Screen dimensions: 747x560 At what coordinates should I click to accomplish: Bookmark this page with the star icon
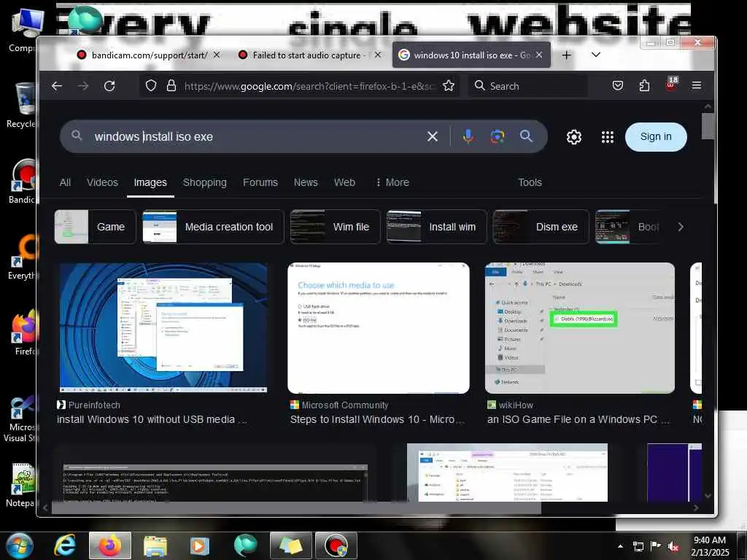(x=449, y=86)
